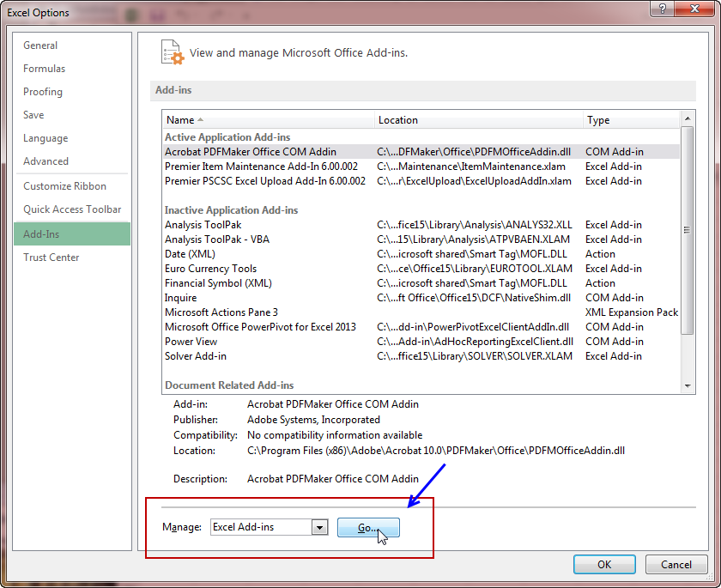Open the Manage dropdown arrow
721x588 pixels.
point(320,527)
